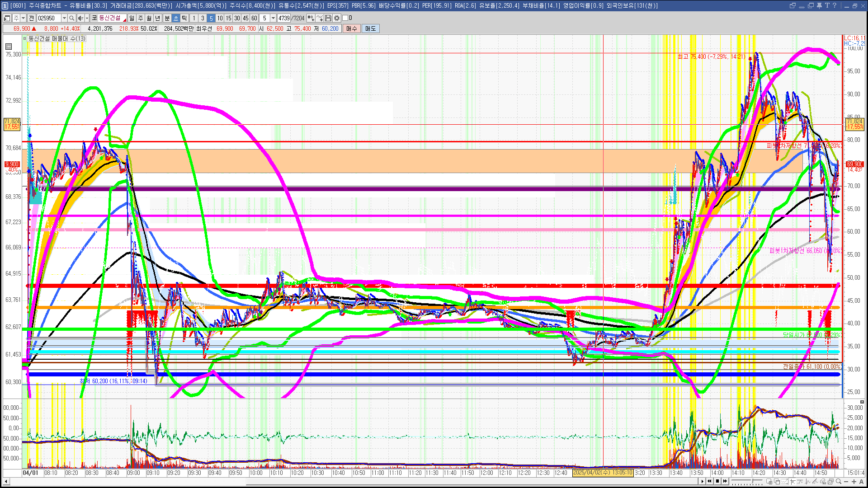Open the stock code 025950 dropdown

click(64, 18)
